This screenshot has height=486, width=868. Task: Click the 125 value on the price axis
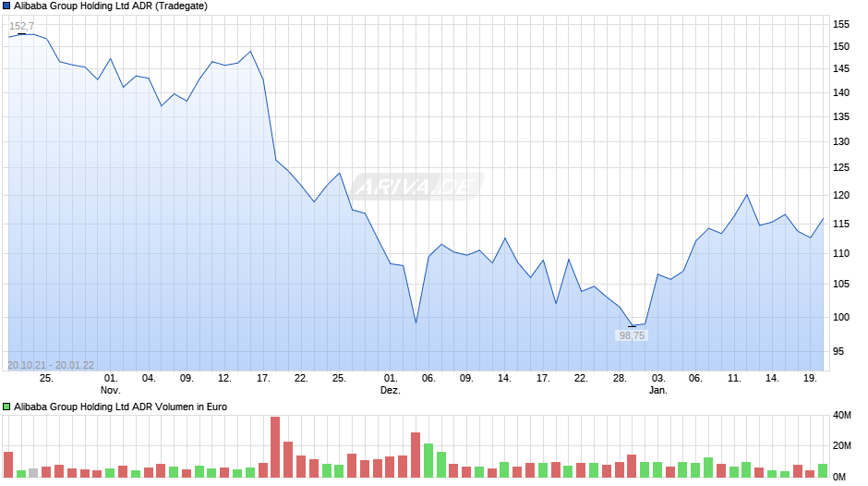tap(841, 168)
